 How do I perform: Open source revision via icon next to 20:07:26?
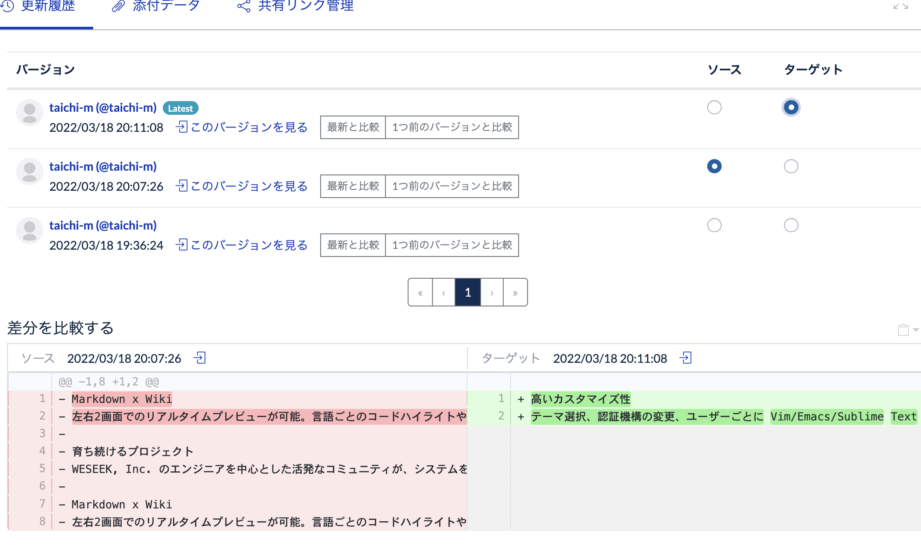tap(200, 357)
